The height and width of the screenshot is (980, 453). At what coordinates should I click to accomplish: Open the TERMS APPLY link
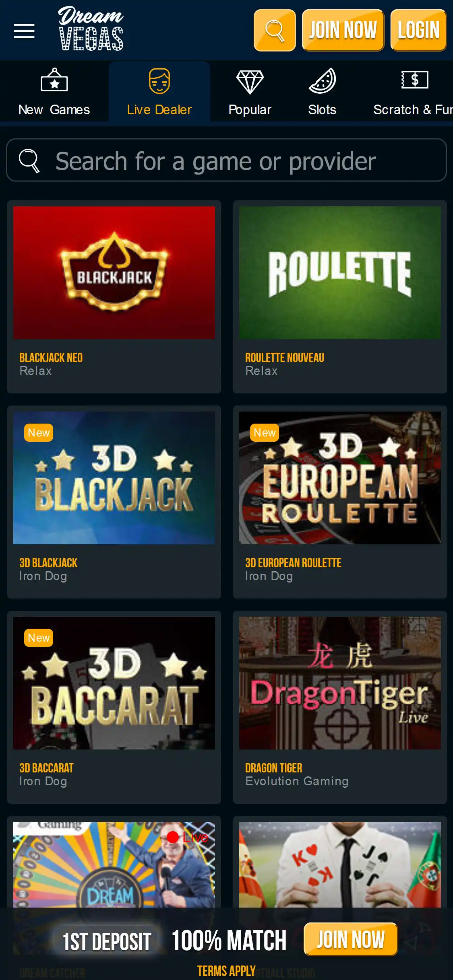226,971
